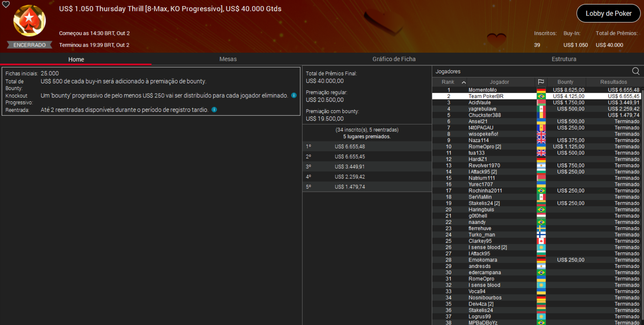Toggle Rank column sort arrow
Viewport: 644px width, 325px height.
463,82
